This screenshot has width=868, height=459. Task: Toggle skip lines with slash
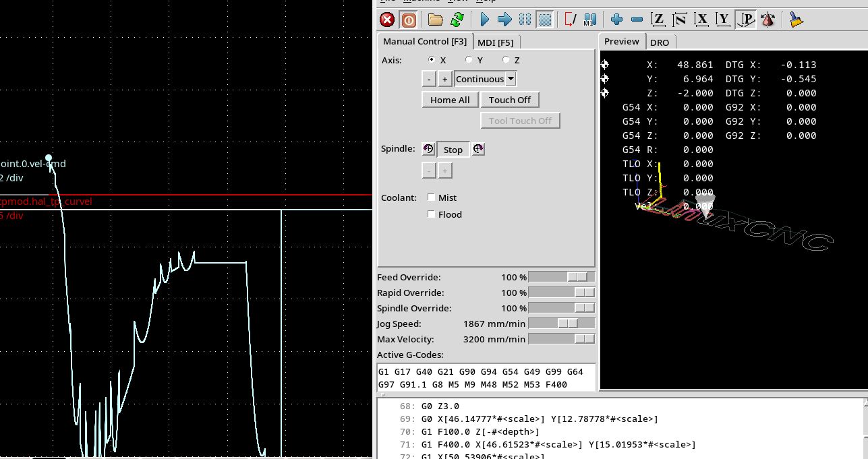[x=571, y=20]
